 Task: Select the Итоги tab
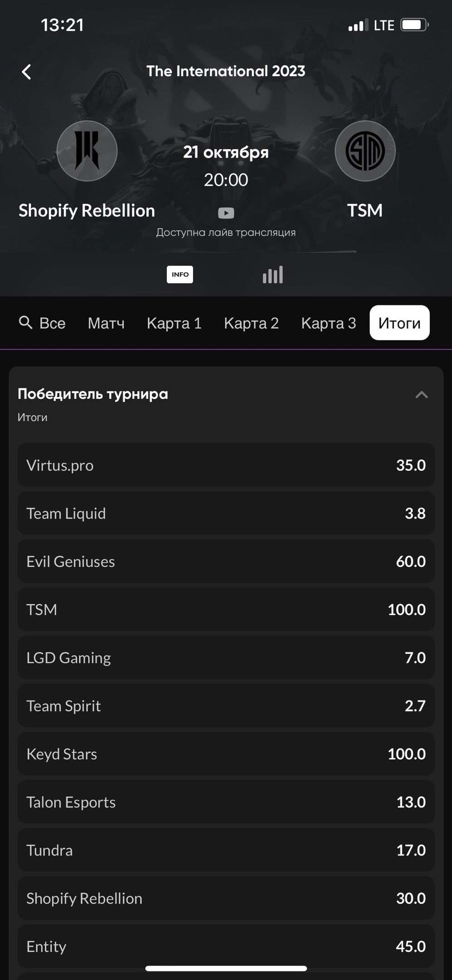pyautogui.click(x=399, y=323)
